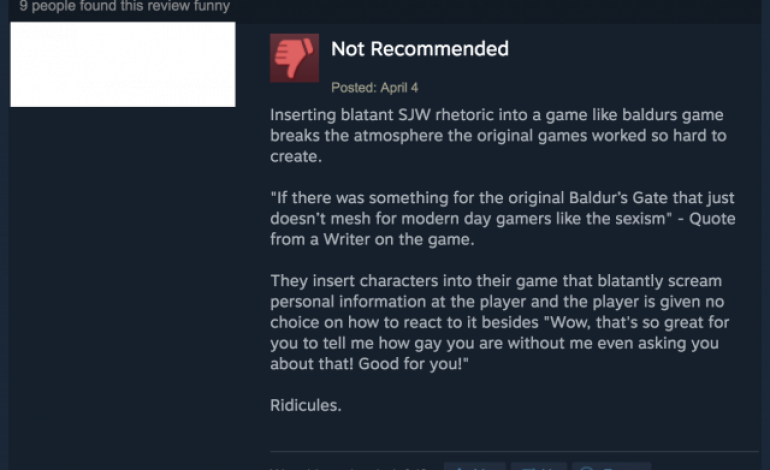Click the line "about that! Good for you!"
770x470 pixels.
[x=369, y=364]
